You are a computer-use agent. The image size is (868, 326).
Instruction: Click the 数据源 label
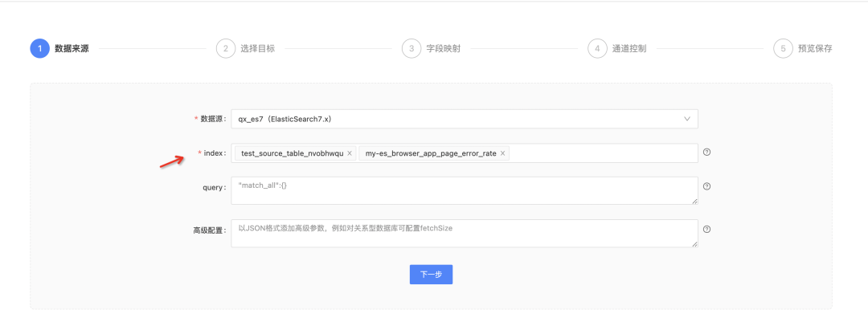[x=212, y=119]
